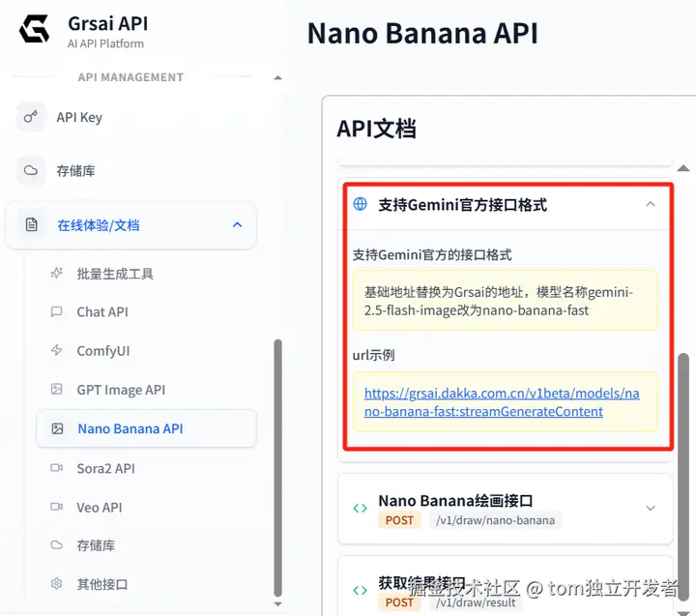This screenshot has height=616, width=696.
Task: Click the yellow note about nano-banana-fast
Action: (x=506, y=301)
